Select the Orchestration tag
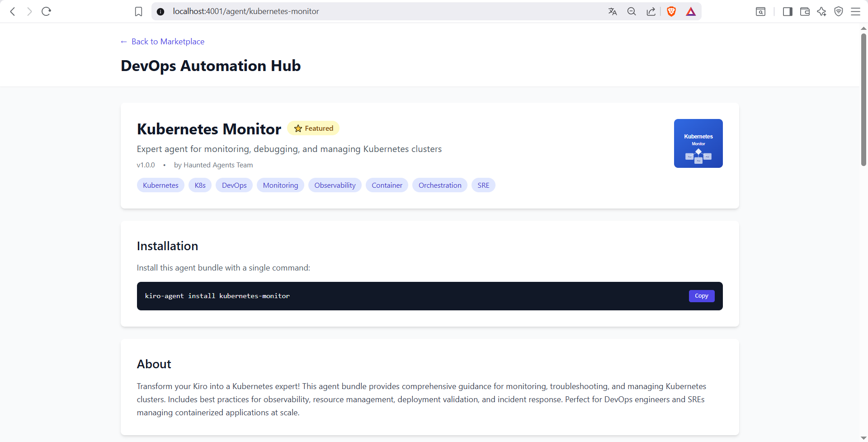 point(440,185)
